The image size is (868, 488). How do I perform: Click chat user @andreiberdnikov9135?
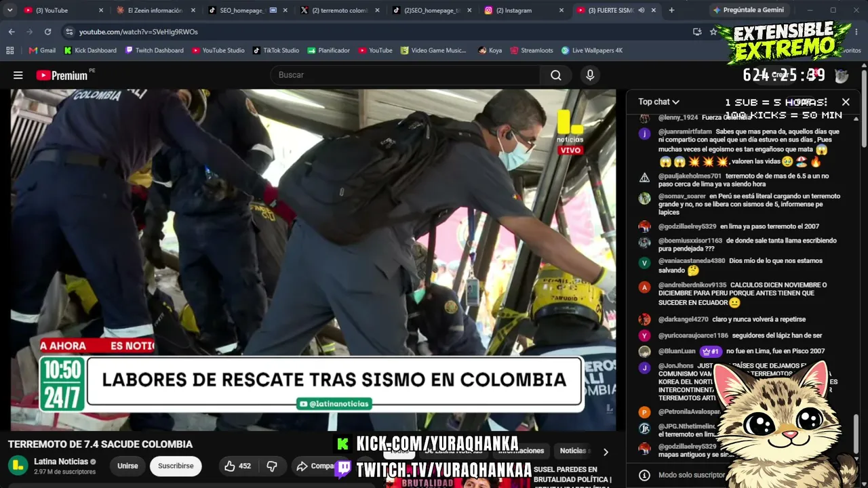coord(692,285)
